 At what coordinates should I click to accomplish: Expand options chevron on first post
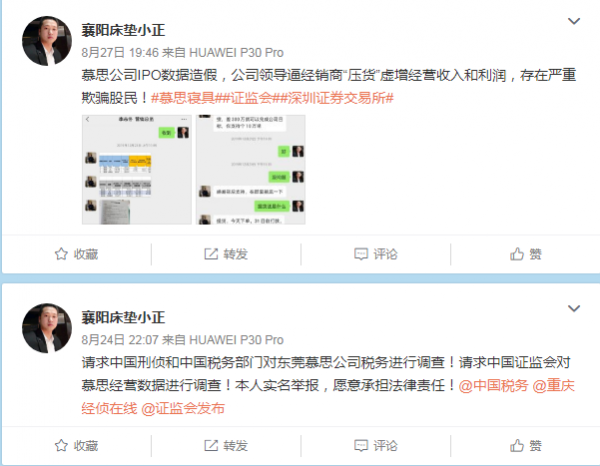point(574,21)
